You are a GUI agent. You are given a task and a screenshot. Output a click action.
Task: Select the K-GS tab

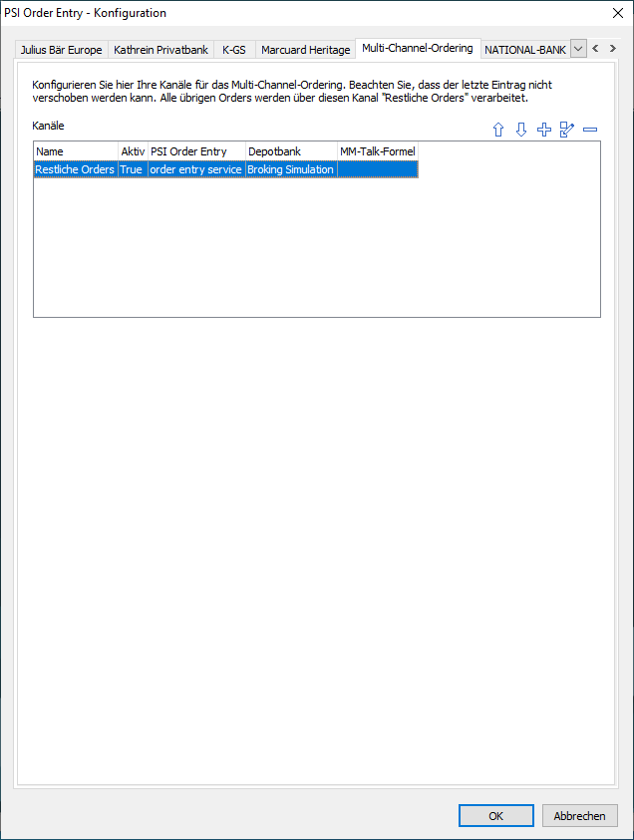234,50
